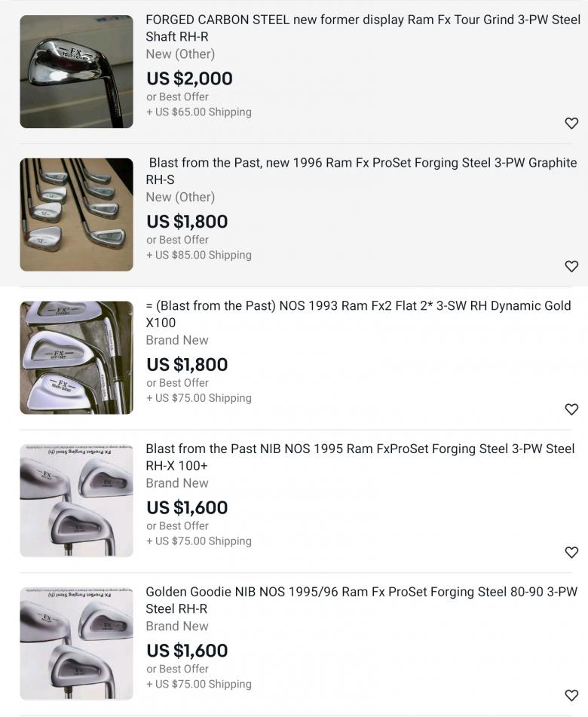Add the $2,000 Tour Grind listing to watchlist

(x=571, y=123)
